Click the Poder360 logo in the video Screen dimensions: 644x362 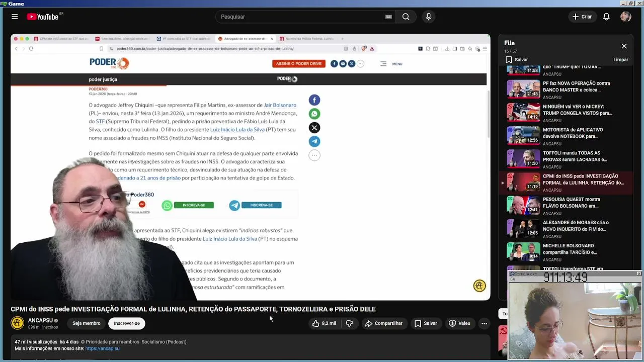109,63
